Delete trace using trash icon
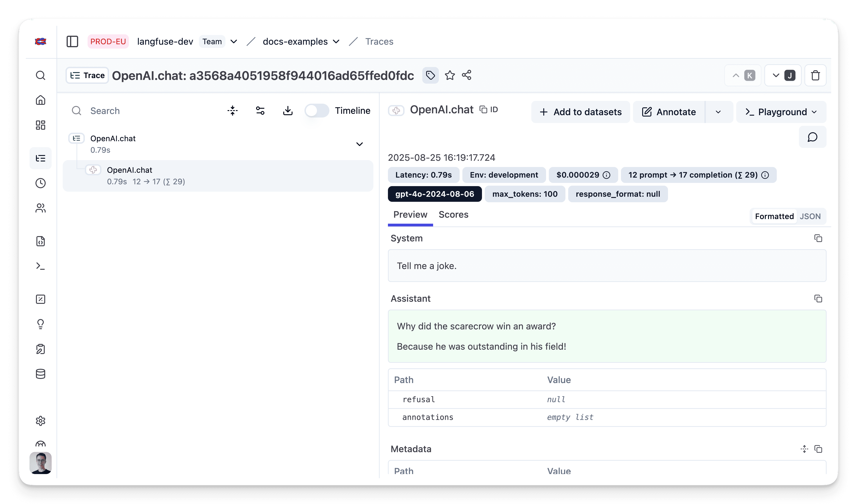Image resolution: width=857 pixels, height=504 pixels. (815, 76)
